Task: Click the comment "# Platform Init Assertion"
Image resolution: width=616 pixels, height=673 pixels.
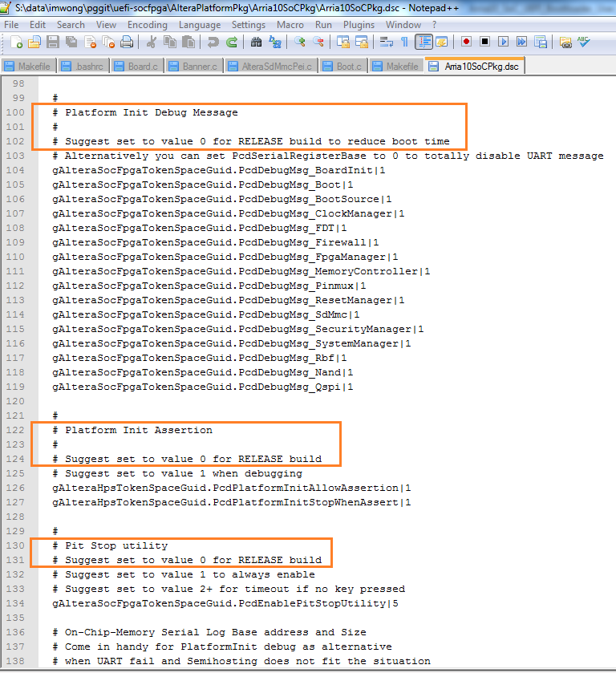Action: point(132,430)
